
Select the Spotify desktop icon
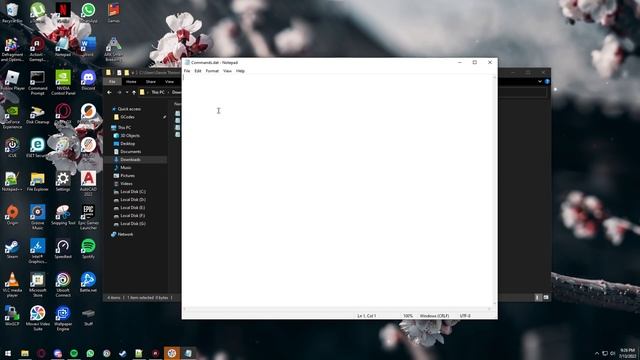coord(88,249)
